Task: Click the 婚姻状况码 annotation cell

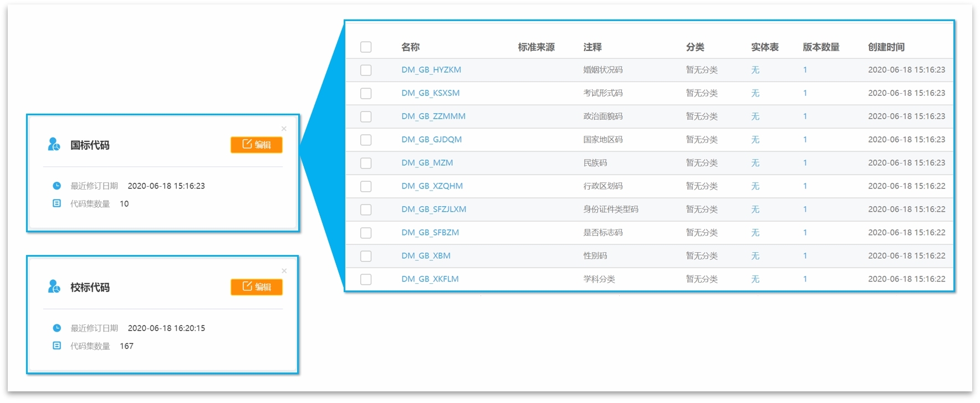Action: [x=603, y=70]
